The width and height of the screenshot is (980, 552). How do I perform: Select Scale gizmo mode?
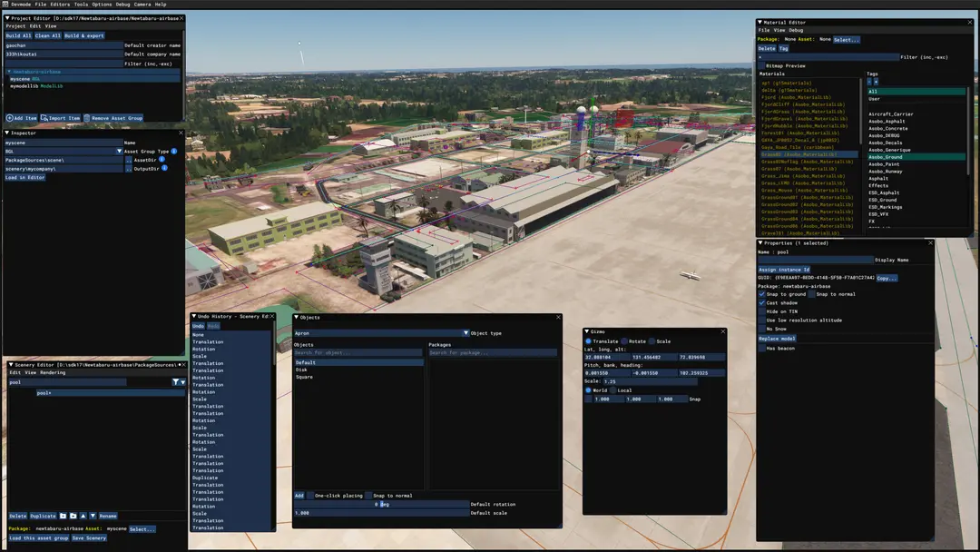(x=652, y=341)
